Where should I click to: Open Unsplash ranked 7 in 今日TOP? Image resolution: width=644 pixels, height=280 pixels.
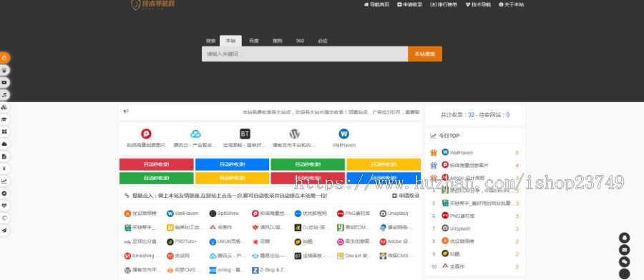[x=456, y=229]
